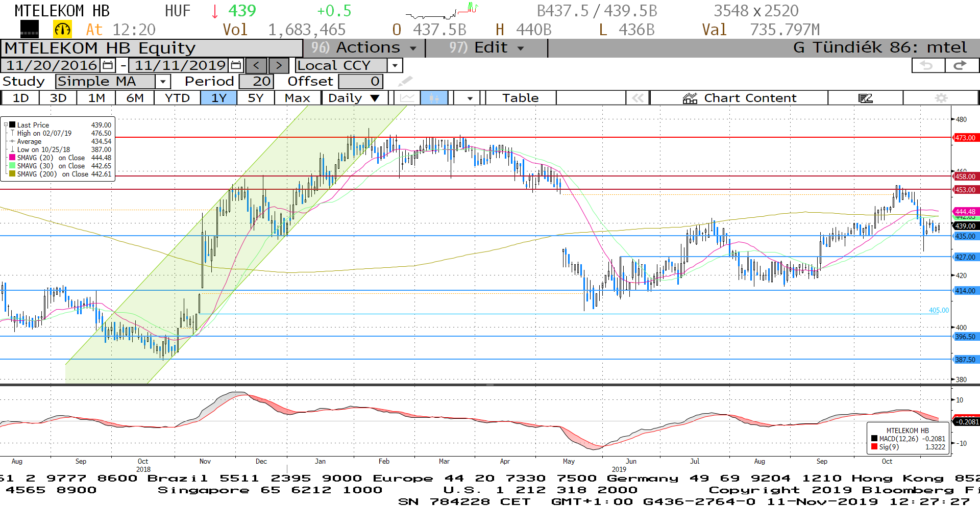The image size is (980, 530).
Task: Edit the end date field 11/11/2019
Action: (180, 65)
